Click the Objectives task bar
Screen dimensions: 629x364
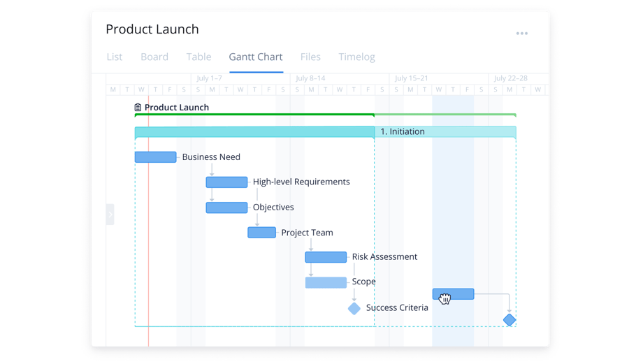coord(226,208)
